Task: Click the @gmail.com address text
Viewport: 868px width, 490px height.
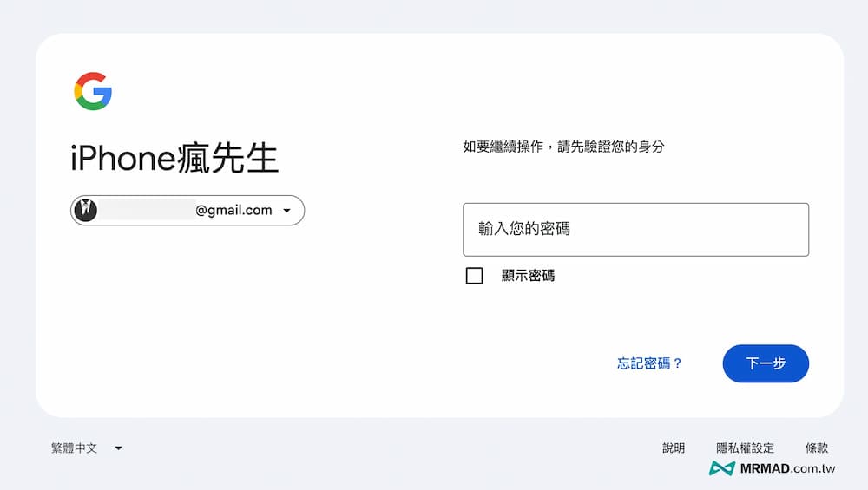Action: 233,210
